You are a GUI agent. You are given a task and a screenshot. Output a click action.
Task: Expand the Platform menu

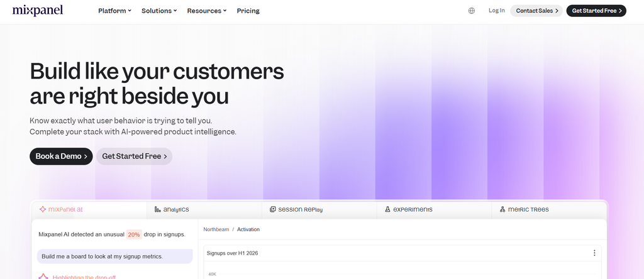114,11
